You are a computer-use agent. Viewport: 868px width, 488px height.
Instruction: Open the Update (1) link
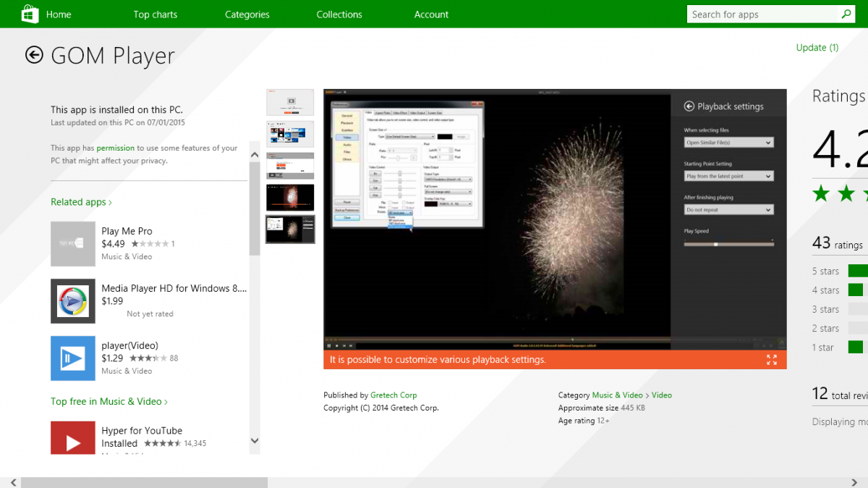point(817,48)
